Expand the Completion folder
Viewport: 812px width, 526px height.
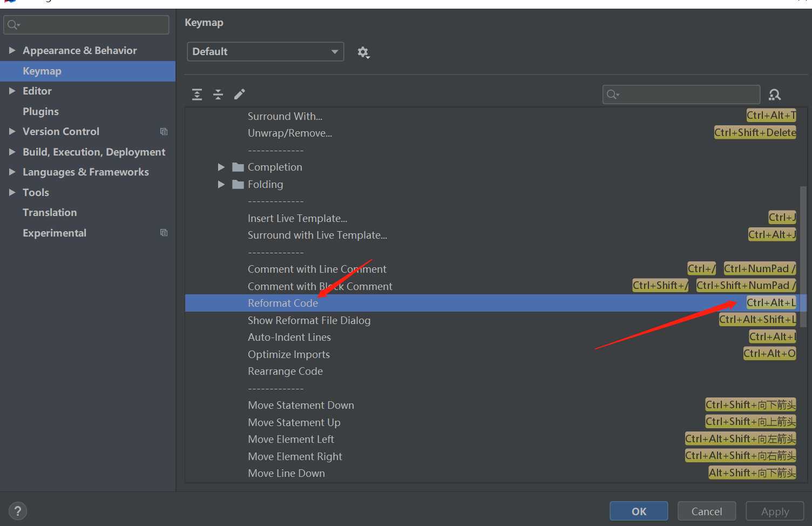pos(221,167)
